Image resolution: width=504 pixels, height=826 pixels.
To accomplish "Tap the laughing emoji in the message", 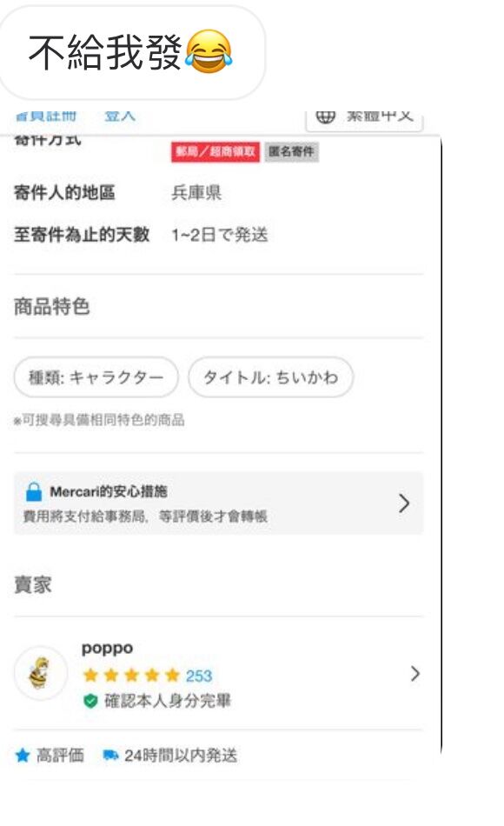I will pos(209,51).
